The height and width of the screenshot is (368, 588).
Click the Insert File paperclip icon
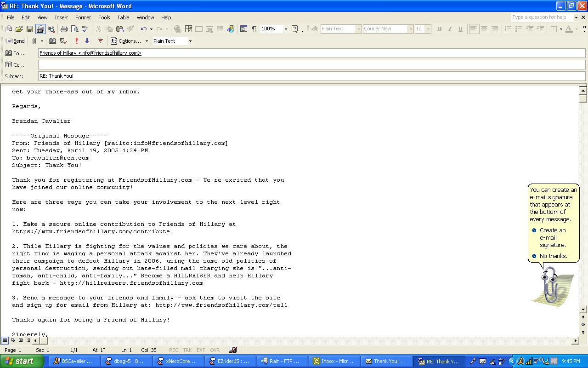click(x=34, y=41)
